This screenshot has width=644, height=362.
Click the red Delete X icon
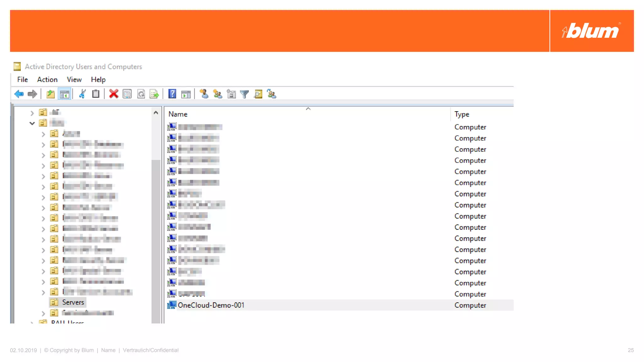114,94
